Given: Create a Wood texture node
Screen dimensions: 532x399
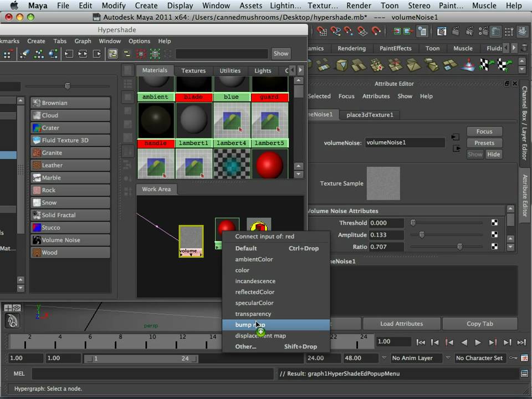Looking at the screenshot, I should tap(70, 253).
